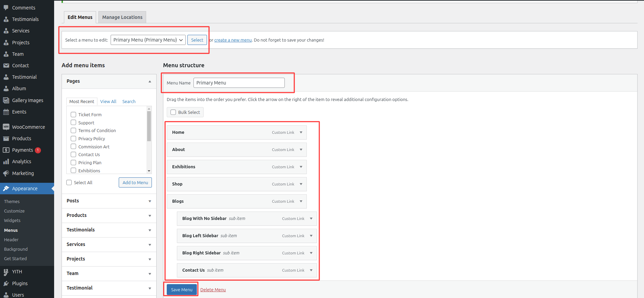This screenshot has height=298, width=644.
Task: Enable the Bulk Select checkbox
Action: (x=173, y=112)
